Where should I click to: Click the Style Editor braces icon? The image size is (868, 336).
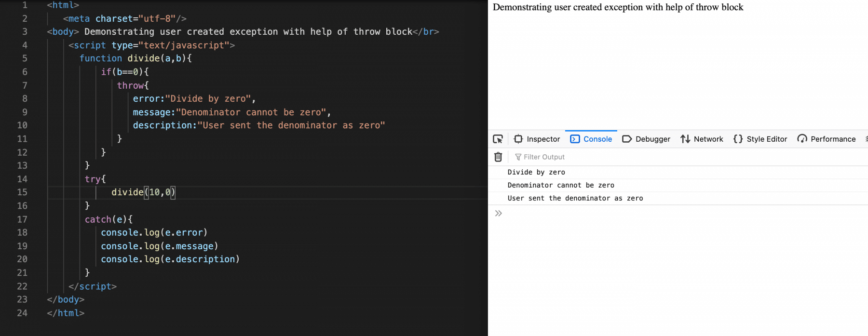738,139
